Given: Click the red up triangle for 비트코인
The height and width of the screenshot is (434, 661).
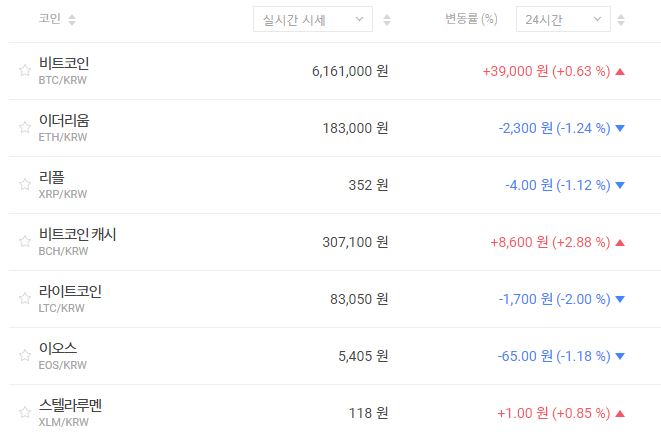Looking at the screenshot, I should point(620,71).
